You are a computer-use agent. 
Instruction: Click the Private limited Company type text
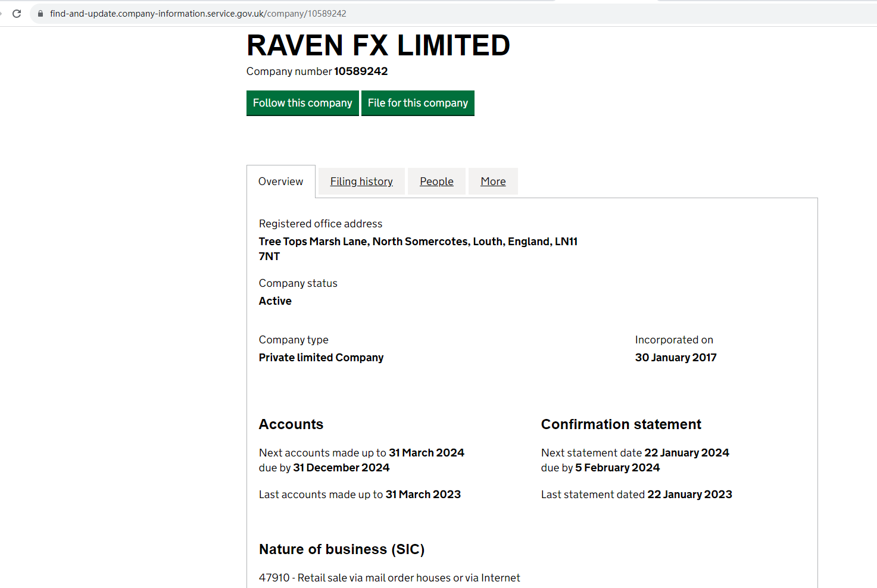coord(321,358)
